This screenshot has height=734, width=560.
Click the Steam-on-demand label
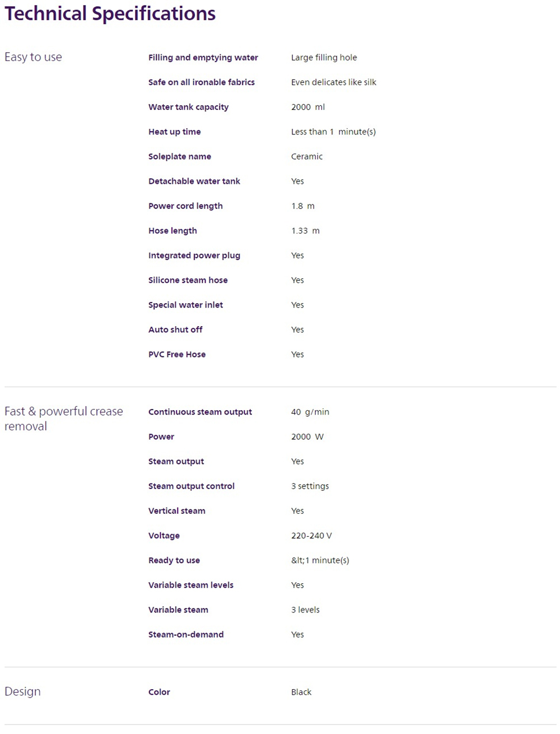pyautogui.click(x=186, y=634)
